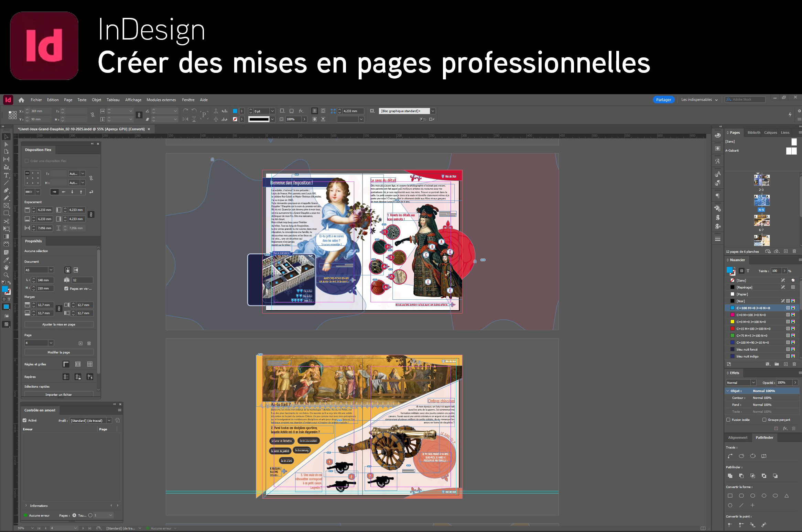Expand the Informations section in preflight panel
This screenshot has height=532, width=802.
26,506
